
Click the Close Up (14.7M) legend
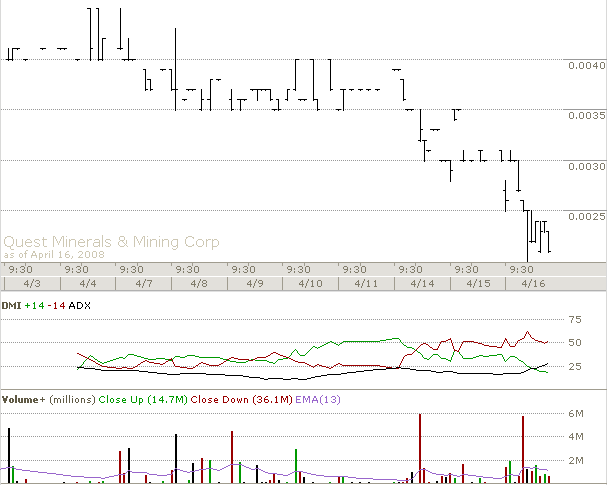point(143,399)
